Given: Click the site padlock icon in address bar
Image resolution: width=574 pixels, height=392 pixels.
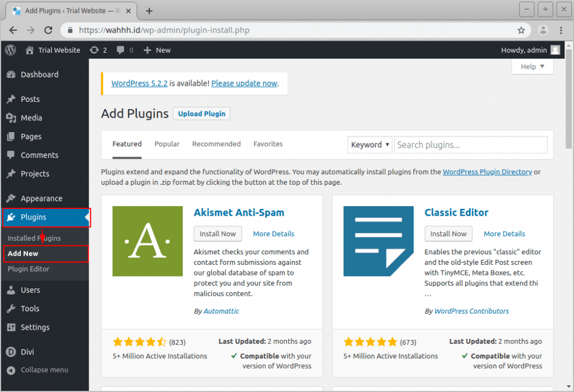Looking at the screenshot, I should pos(70,30).
